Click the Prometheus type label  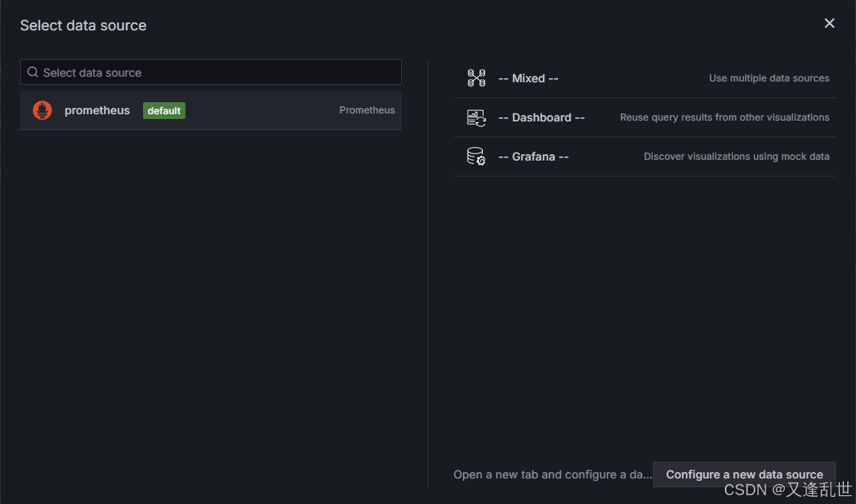[367, 110]
